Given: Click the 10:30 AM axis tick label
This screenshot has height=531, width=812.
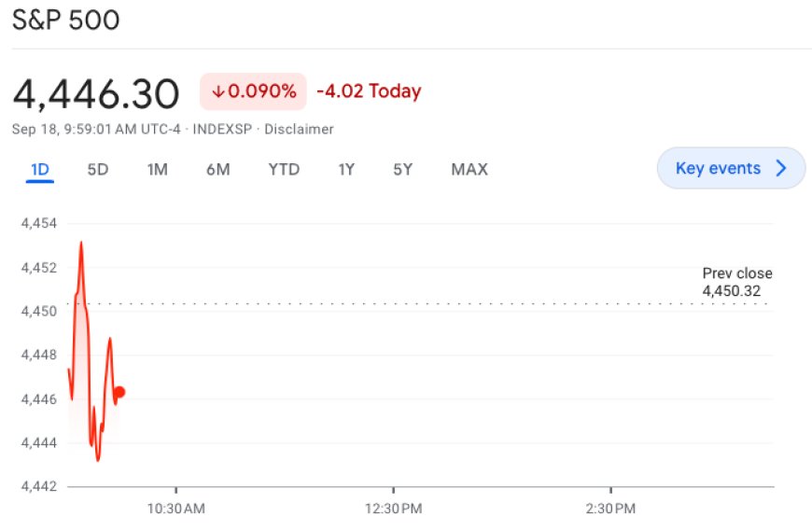Looking at the screenshot, I should pos(176,509).
